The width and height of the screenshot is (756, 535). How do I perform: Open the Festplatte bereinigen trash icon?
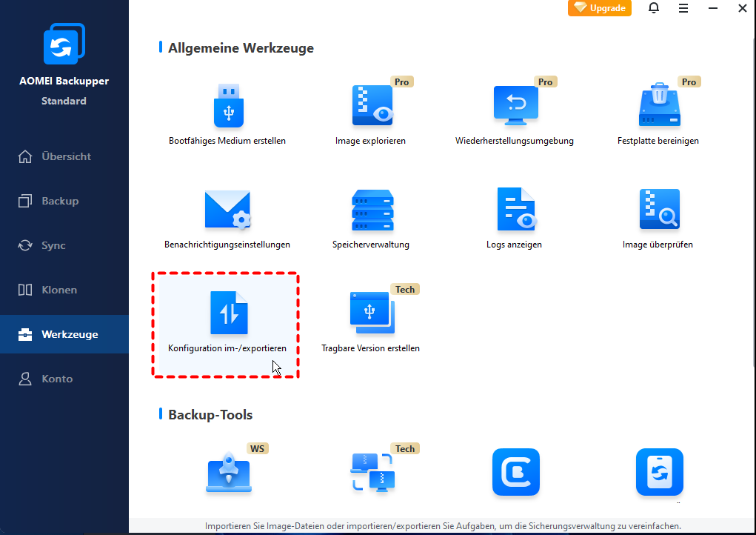660,104
